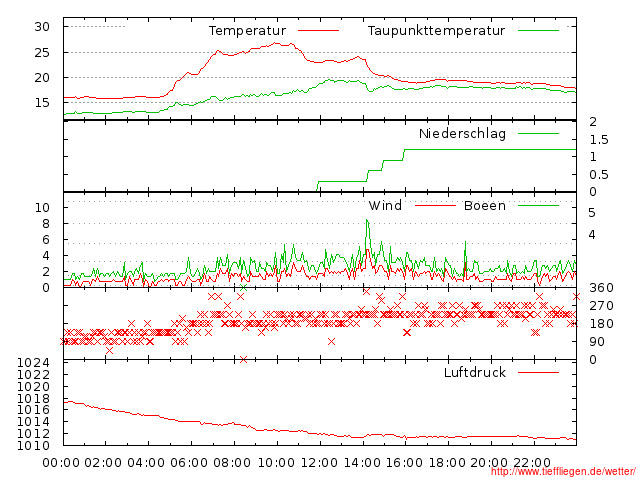The height and width of the screenshot is (480, 640).
Task: Click the 18:00 time axis label
Action: 447,463
